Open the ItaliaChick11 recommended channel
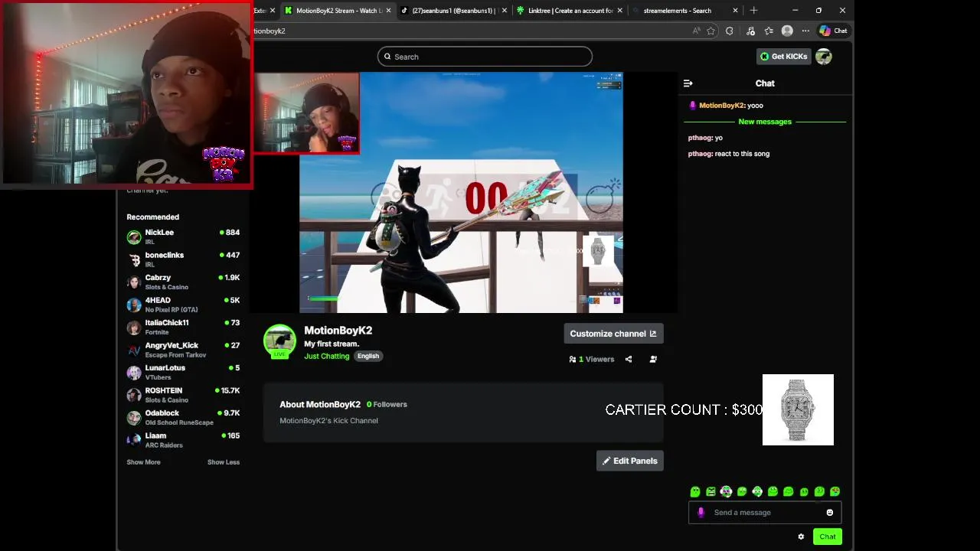The height and width of the screenshot is (551, 980). 183,327
